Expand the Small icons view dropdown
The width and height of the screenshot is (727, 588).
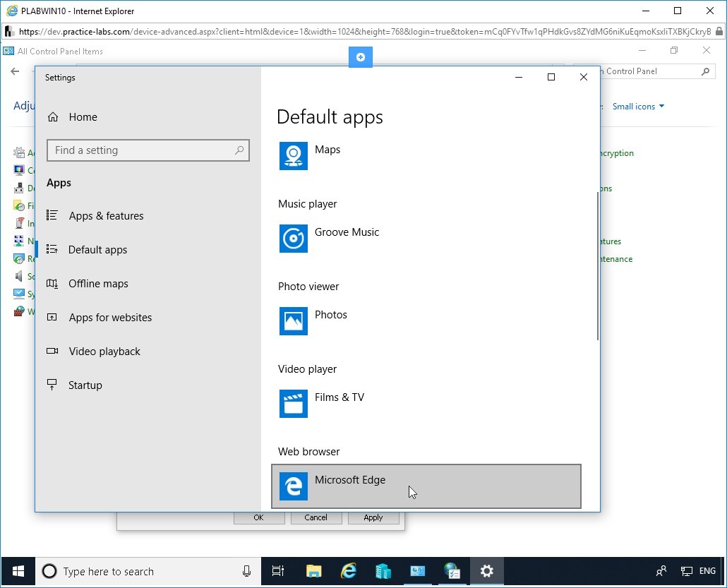pyautogui.click(x=639, y=106)
